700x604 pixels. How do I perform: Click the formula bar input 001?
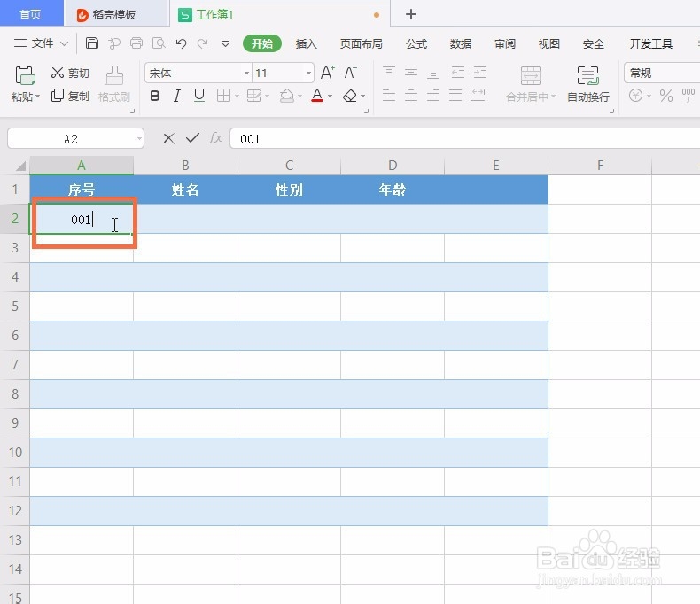(464, 139)
